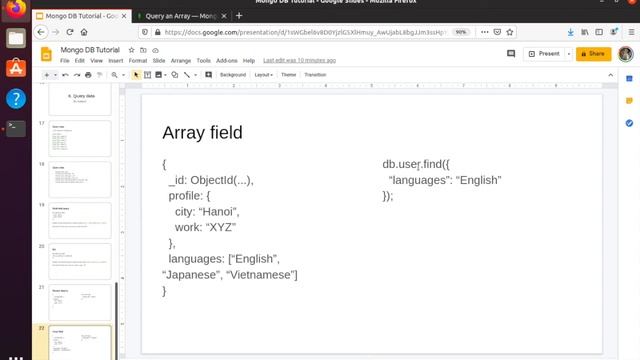
Task: Open a new Firefox tab
Action: (239, 16)
